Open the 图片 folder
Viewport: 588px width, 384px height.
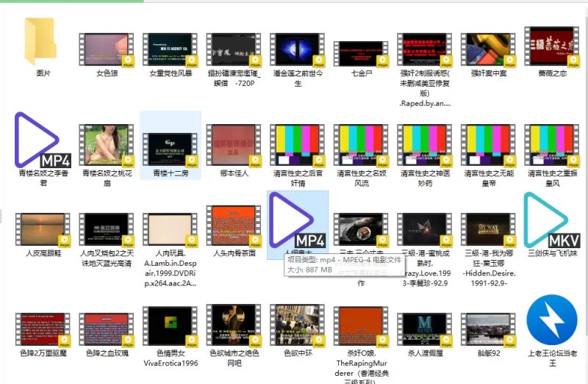tap(41, 42)
